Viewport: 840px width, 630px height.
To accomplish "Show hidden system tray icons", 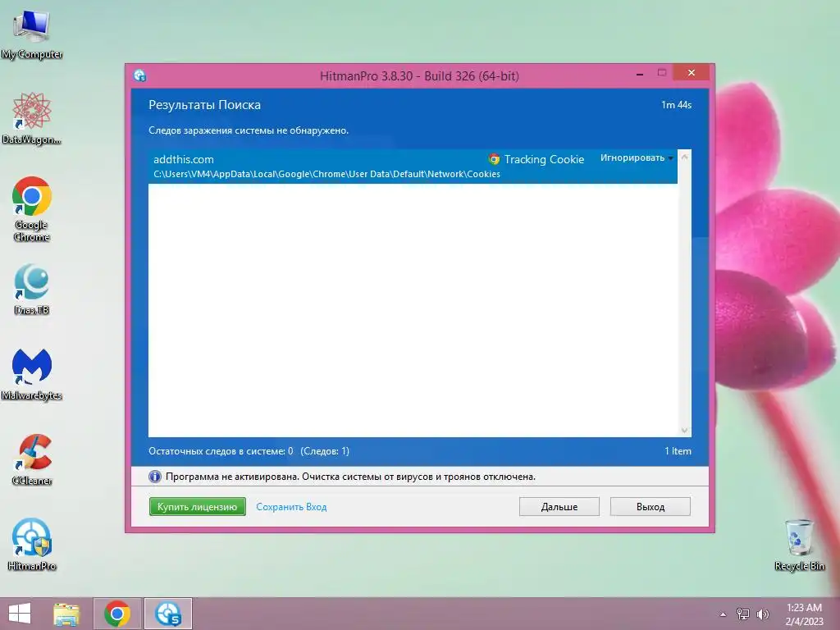I will coord(724,614).
